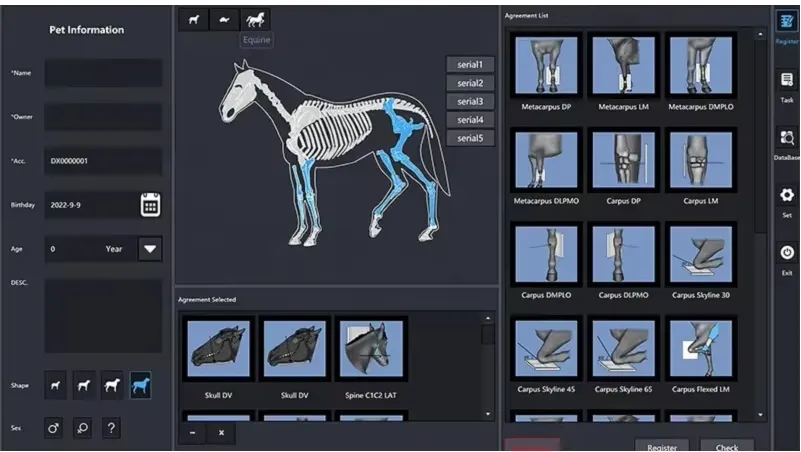Select the serial1 tab
The width and height of the screenshot is (801, 452).
(x=470, y=65)
